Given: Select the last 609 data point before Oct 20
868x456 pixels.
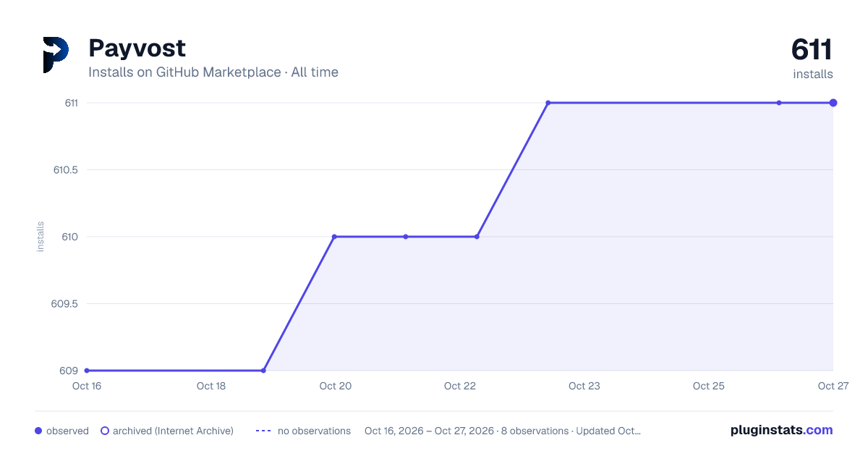Looking at the screenshot, I should 263,371.
